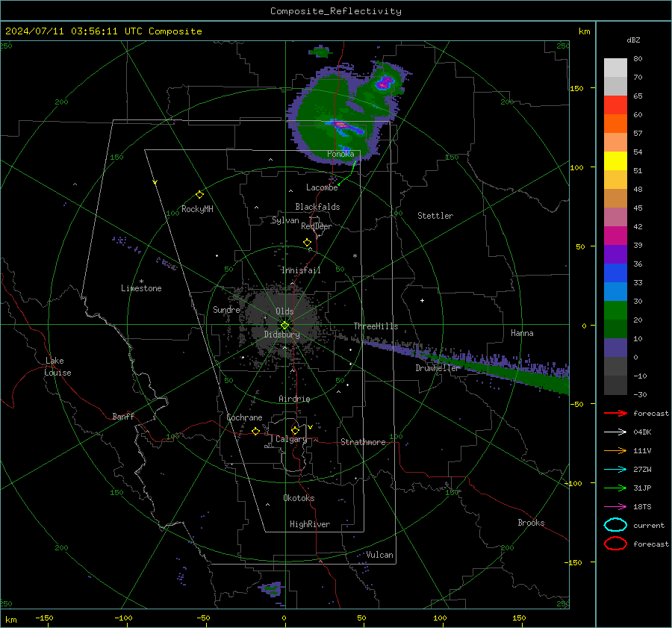Pick the bright yellow 51-54 dBZ swatch

point(615,161)
